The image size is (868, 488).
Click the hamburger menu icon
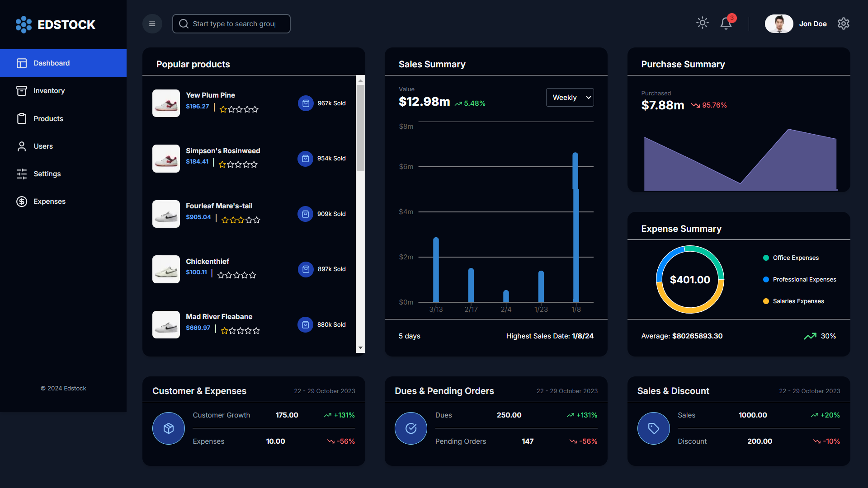tap(152, 24)
